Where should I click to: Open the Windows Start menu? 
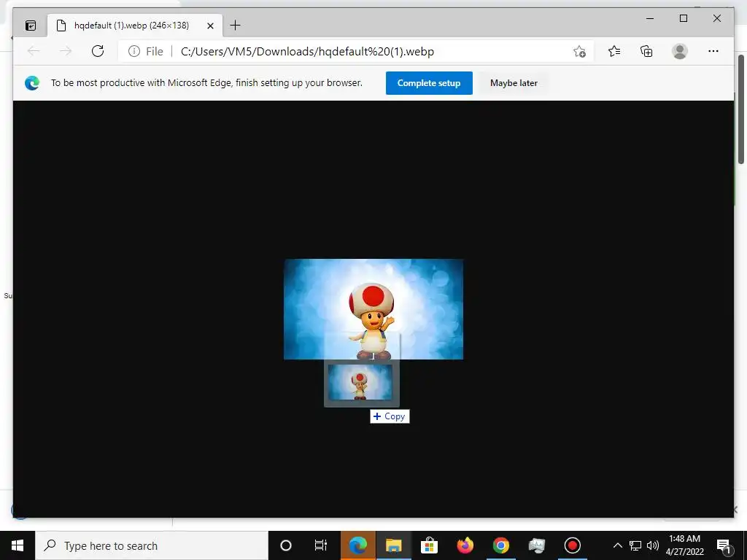[x=18, y=545]
